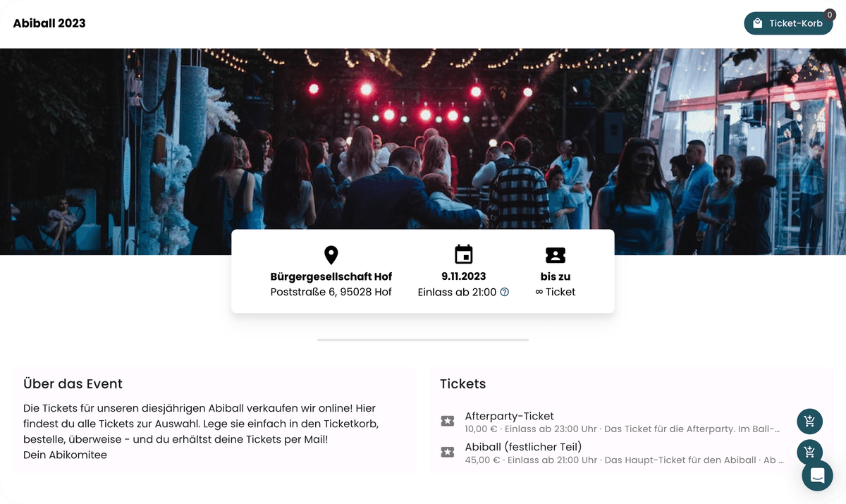Image resolution: width=846 pixels, height=504 pixels.
Task: Click the location pin icon above the venue
Action: pos(331,254)
